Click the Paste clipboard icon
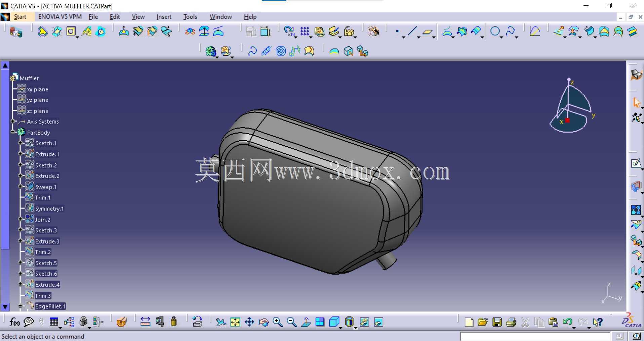Image resolution: width=644 pixels, height=341 pixels. pyautogui.click(x=553, y=322)
